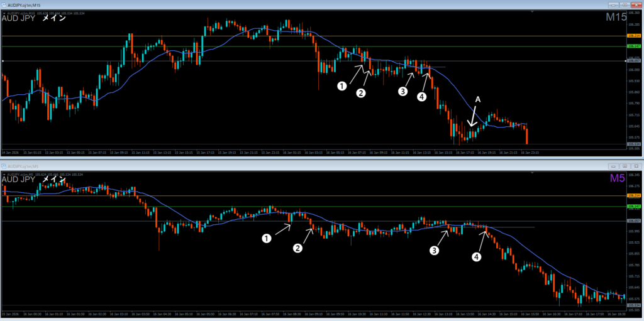Click the orange 106.214 price tag in M15 chart
Image resolution: width=644 pixels, height=321 pixels.
tap(633, 36)
